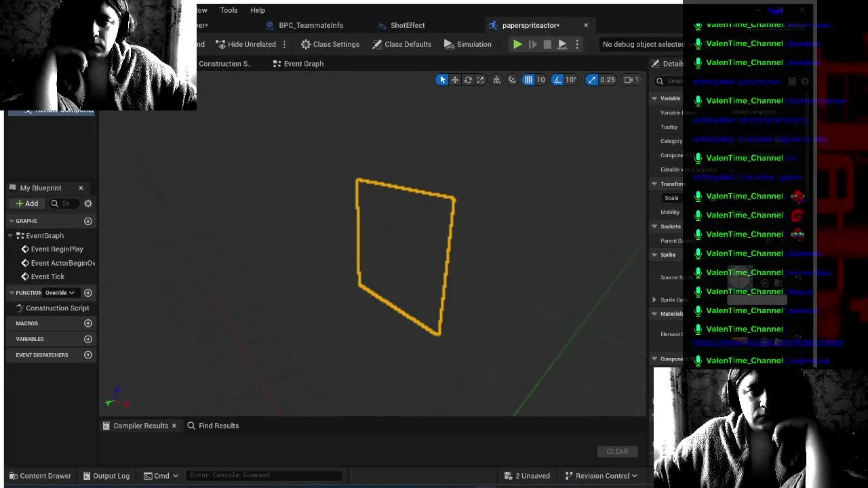
Task: Switch to the Translate move gizmo
Action: pos(455,80)
